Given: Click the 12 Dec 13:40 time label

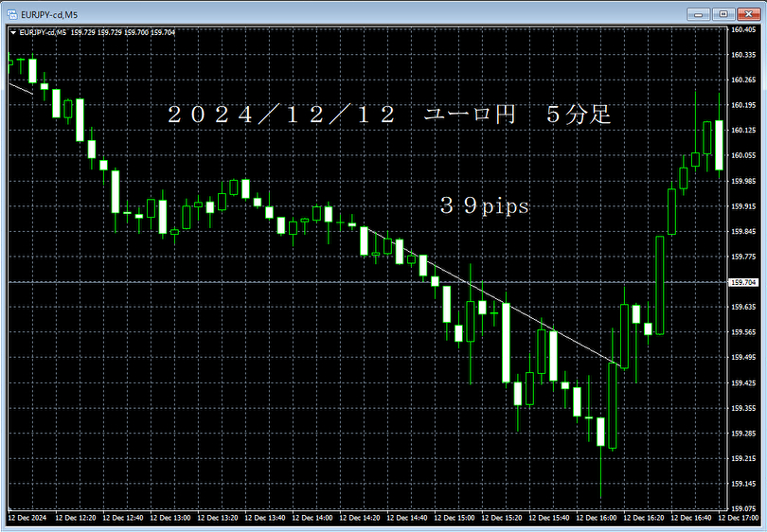Looking at the screenshot, I should pyautogui.click(x=264, y=518).
